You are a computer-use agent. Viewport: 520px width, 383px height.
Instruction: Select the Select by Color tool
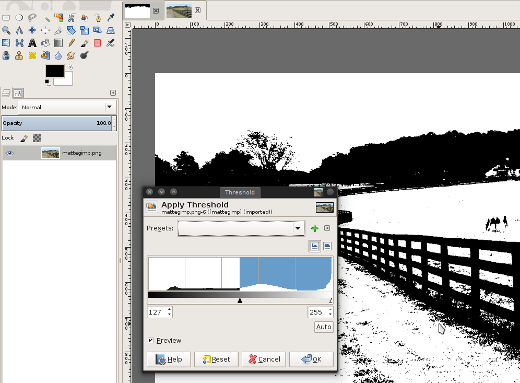pos(58,18)
